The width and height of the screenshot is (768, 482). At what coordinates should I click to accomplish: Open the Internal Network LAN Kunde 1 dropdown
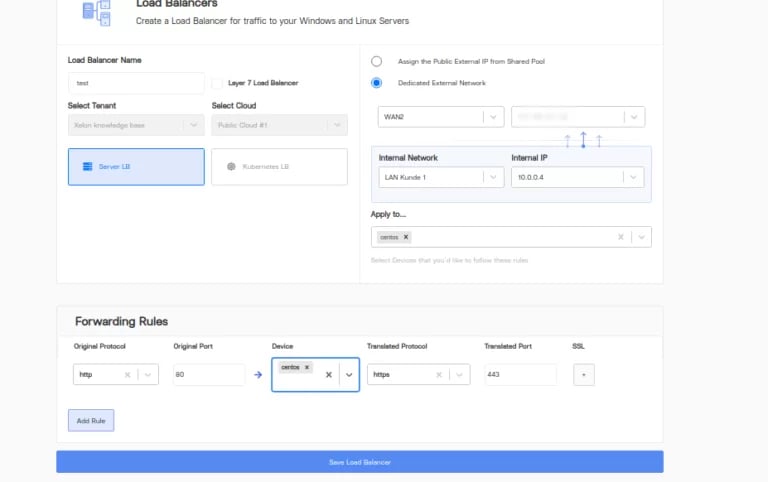(441, 177)
